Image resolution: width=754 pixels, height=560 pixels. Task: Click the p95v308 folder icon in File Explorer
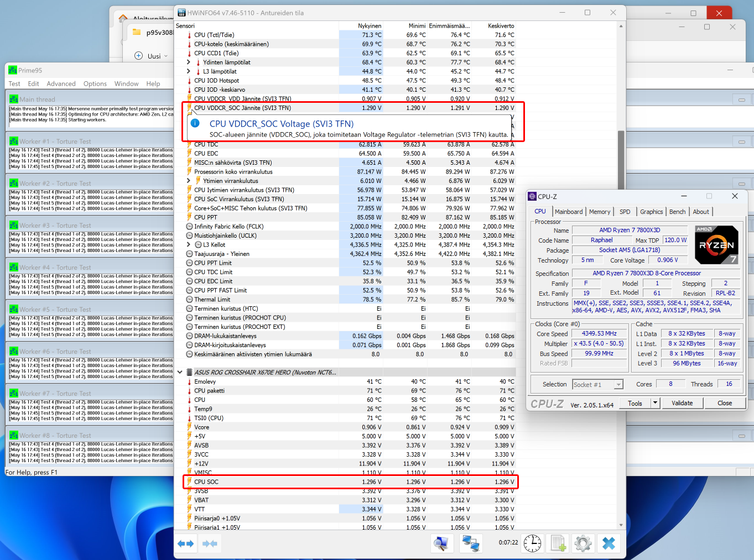[136, 32]
